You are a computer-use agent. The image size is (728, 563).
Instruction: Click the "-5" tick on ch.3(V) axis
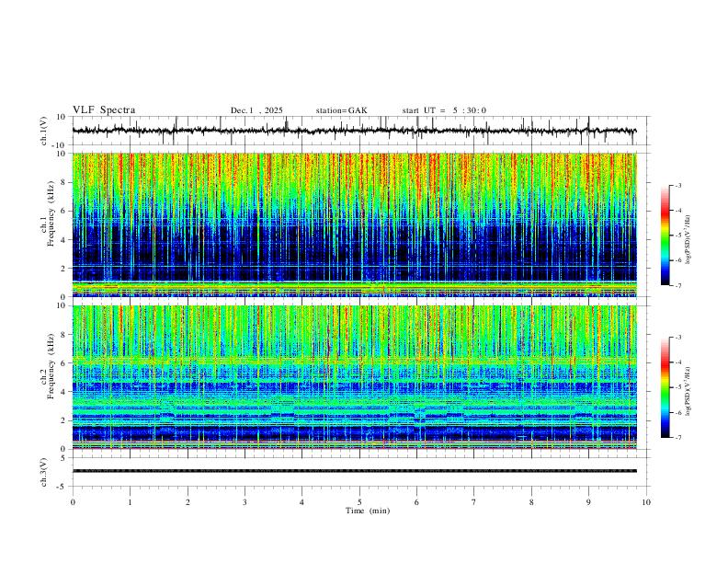[62, 487]
